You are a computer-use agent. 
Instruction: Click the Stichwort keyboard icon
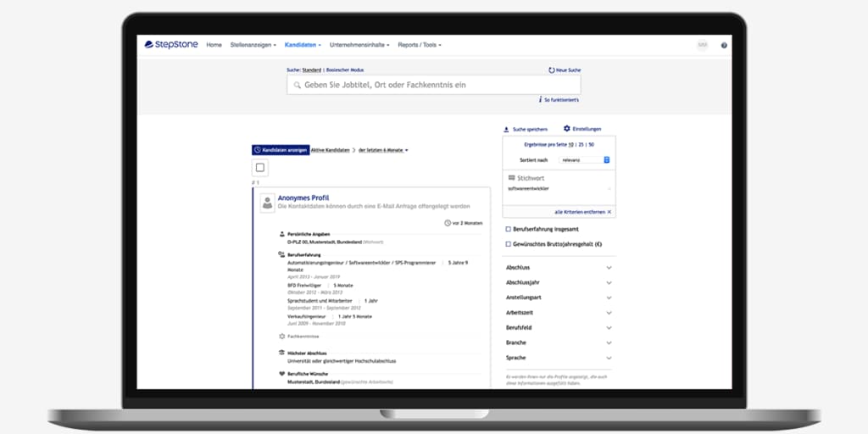coord(511,178)
